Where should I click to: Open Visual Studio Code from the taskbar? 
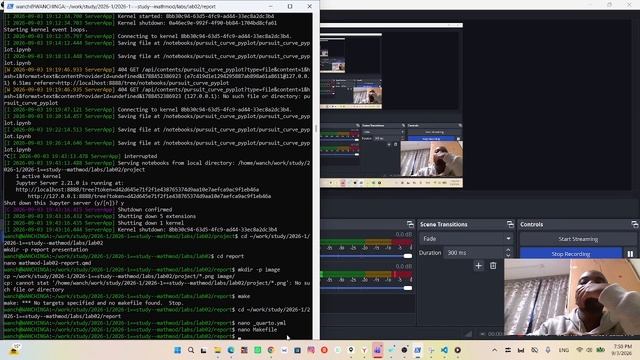[444, 350]
